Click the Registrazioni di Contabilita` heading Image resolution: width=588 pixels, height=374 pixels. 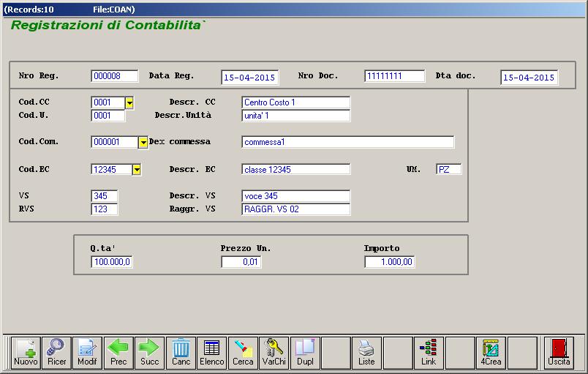coord(108,25)
